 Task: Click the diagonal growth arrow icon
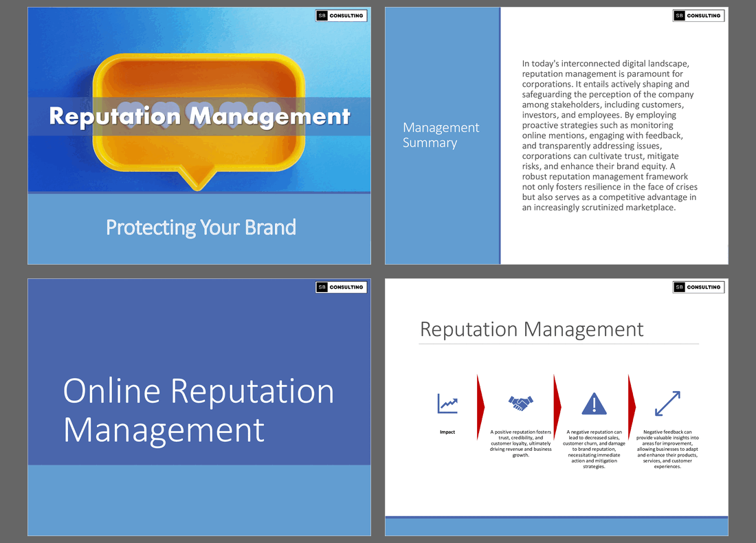[666, 405]
